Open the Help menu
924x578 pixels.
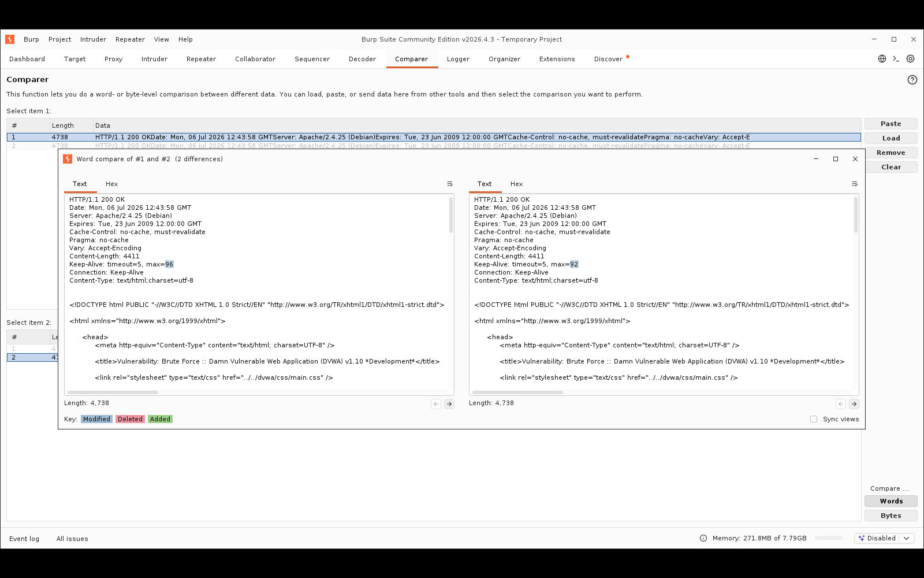point(185,39)
